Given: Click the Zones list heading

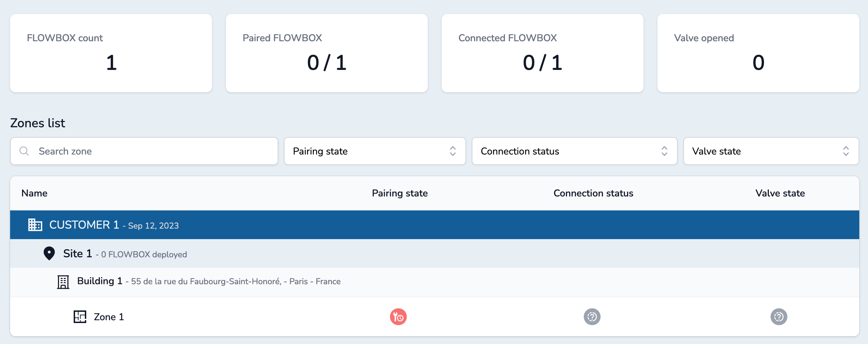Looking at the screenshot, I should [38, 123].
